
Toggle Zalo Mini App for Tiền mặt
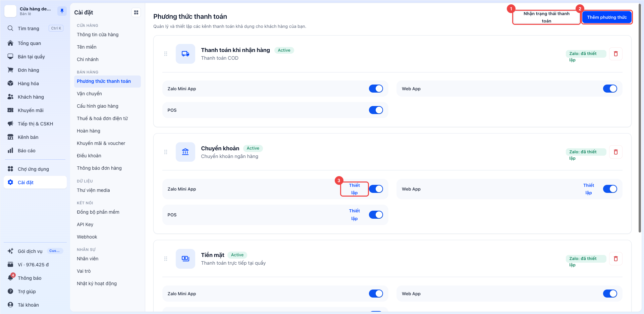(376, 294)
